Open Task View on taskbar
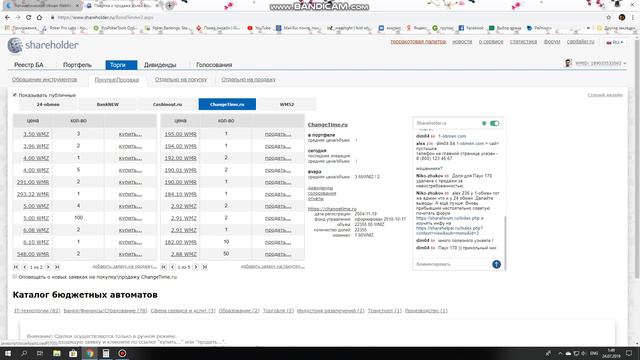Image resolution: width=640 pixels, height=360 pixels. pos(40,353)
